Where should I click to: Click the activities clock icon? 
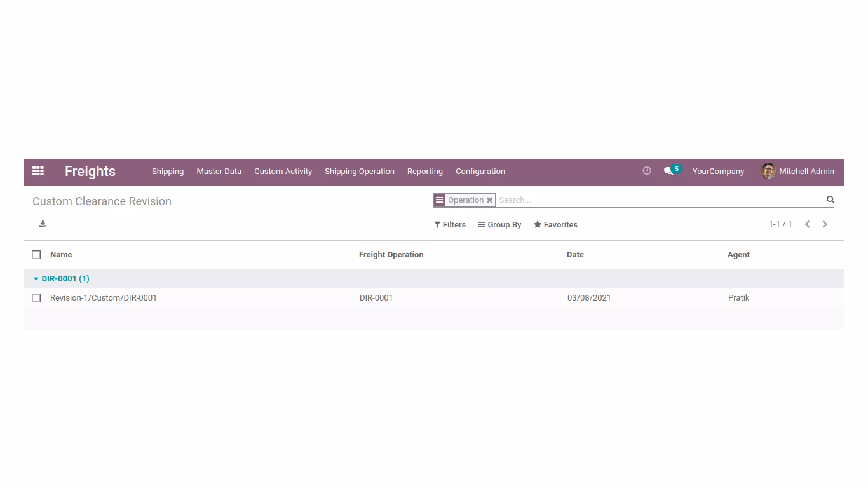point(647,171)
